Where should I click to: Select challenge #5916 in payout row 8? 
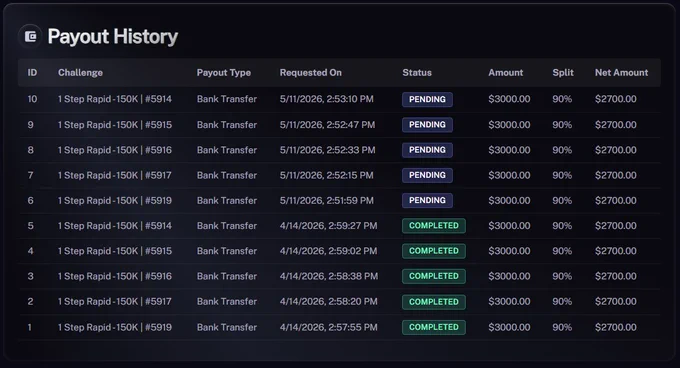click(x=115, y=150)
